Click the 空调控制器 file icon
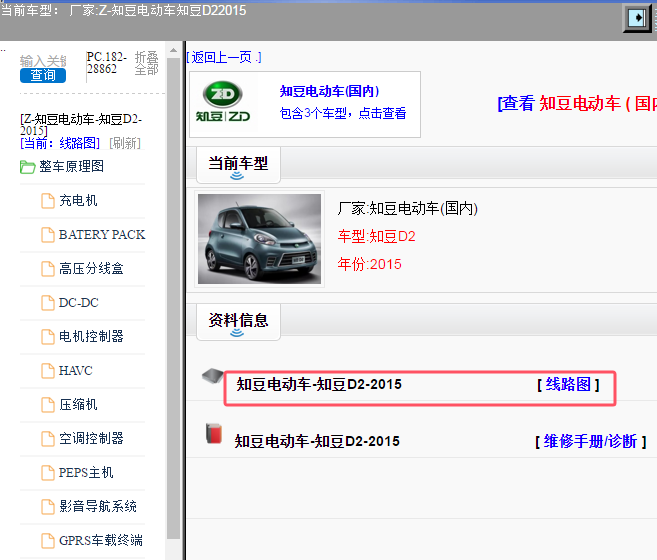This screenshot has height=560, width=657. tap(48, 438)
